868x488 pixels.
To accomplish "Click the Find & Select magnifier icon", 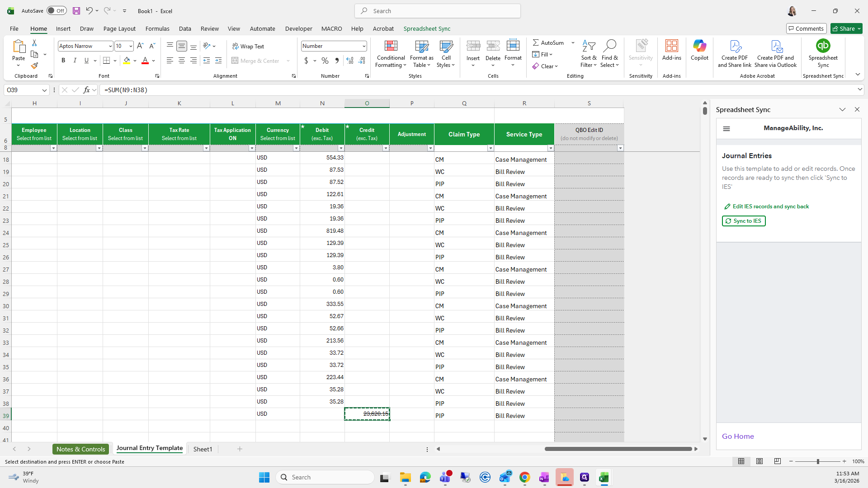I will tap(609, 46).
